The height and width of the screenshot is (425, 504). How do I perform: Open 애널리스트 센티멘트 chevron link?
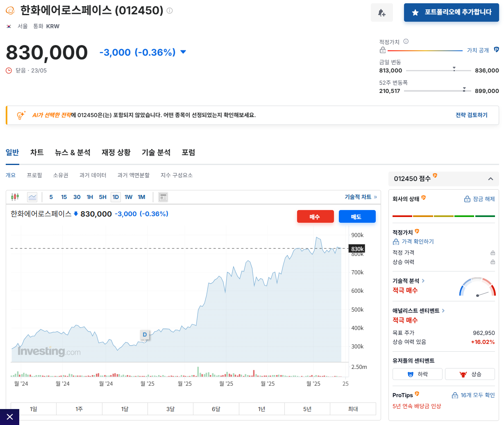[443, 311]
